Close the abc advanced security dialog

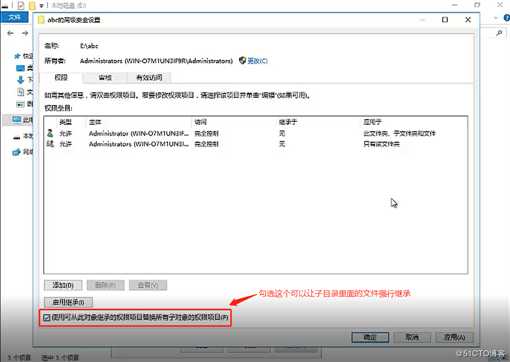(468, 20)
